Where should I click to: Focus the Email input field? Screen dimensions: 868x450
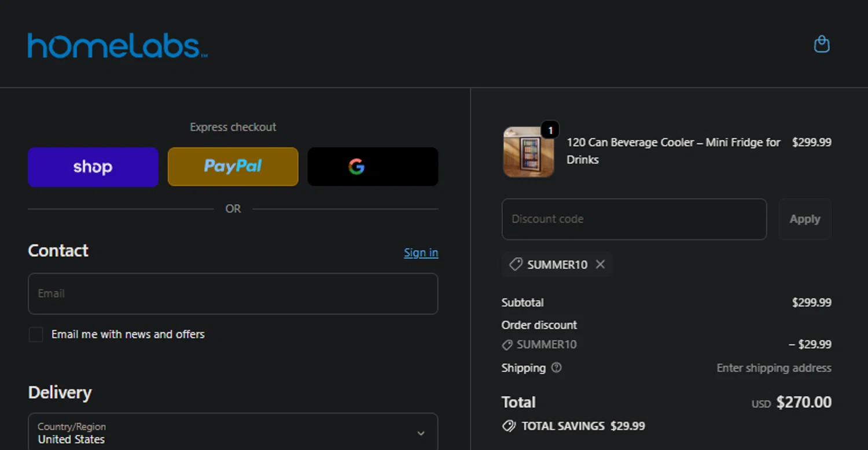[233, 294]
